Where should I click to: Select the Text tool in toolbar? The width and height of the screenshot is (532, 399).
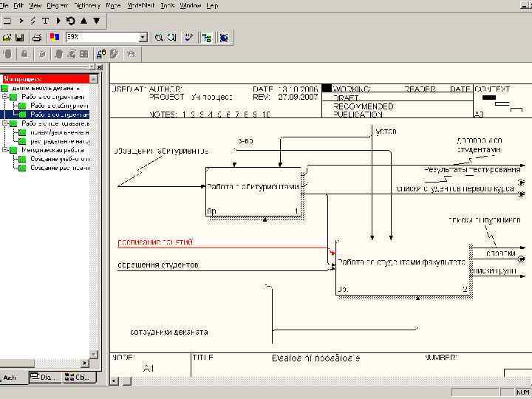coord(46,21)
